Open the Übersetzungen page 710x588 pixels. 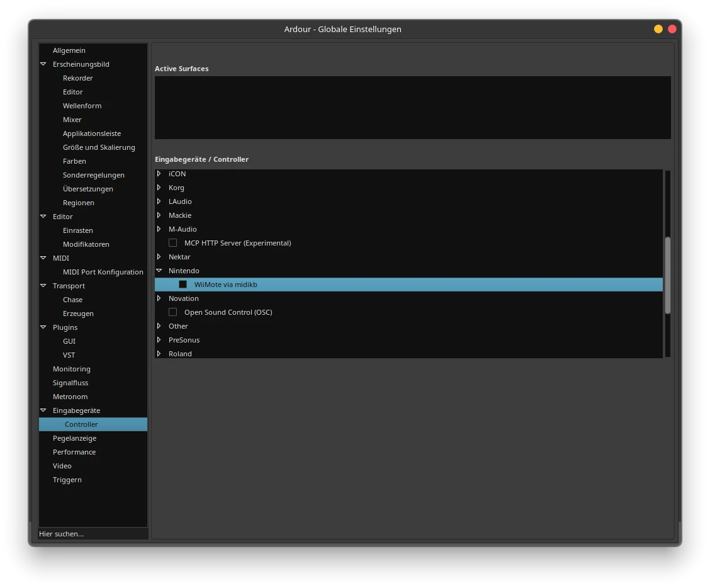(88, 189)
